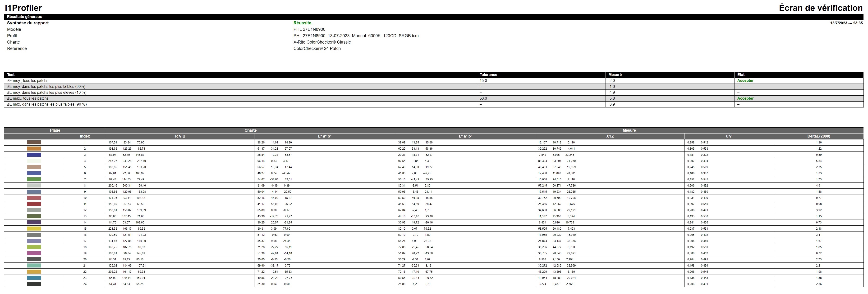The height and width of the screenshot is (294, 868).
Task: Click the u'v' column header
Action: [x=729, y=136]
